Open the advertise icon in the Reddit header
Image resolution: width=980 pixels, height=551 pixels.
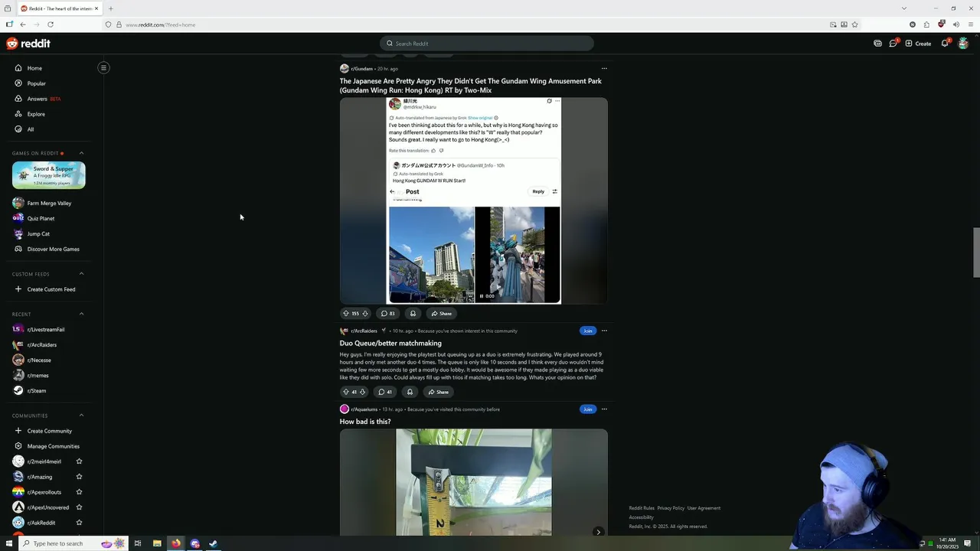click(877, 44)
